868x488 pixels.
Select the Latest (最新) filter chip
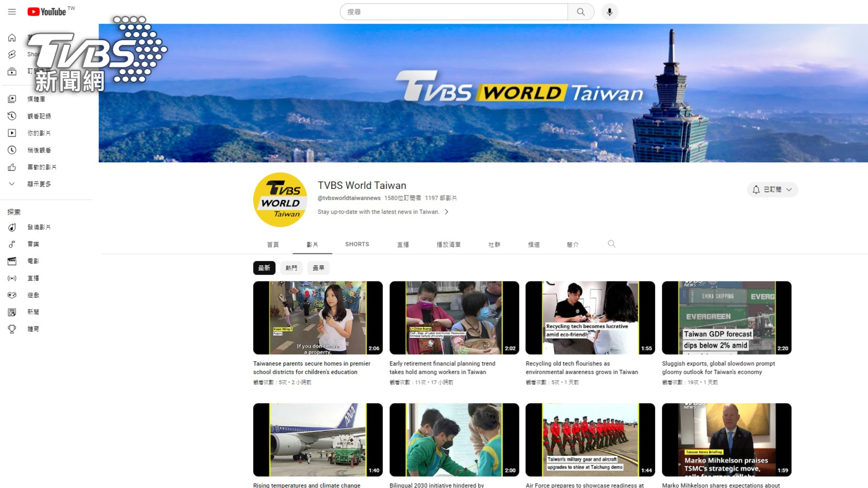(264, 268)
